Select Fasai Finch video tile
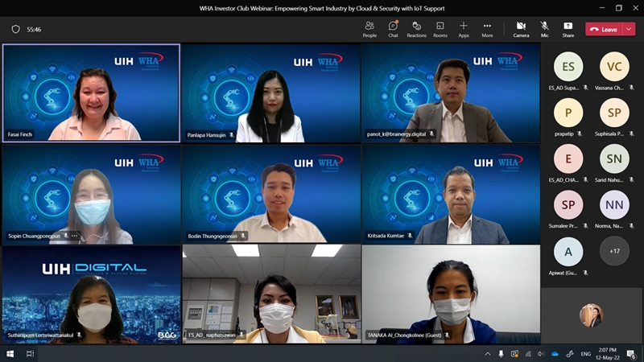Image resolution: width=644 pixels, height=362 pixels. (x=91, y=93)
